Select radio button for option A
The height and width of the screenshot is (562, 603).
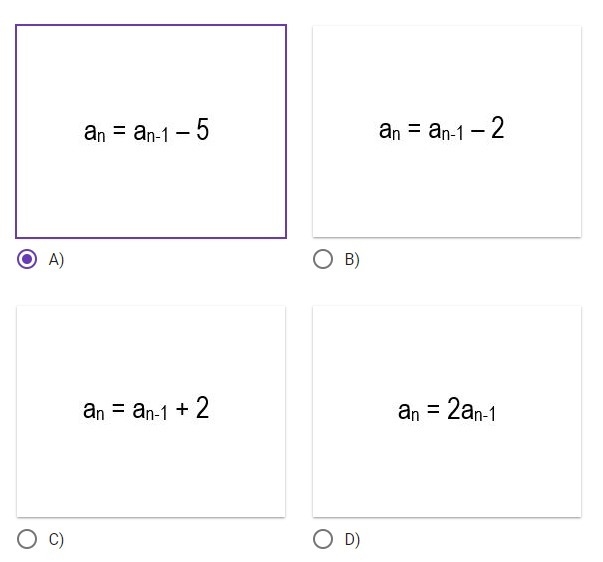coord(27,259)
